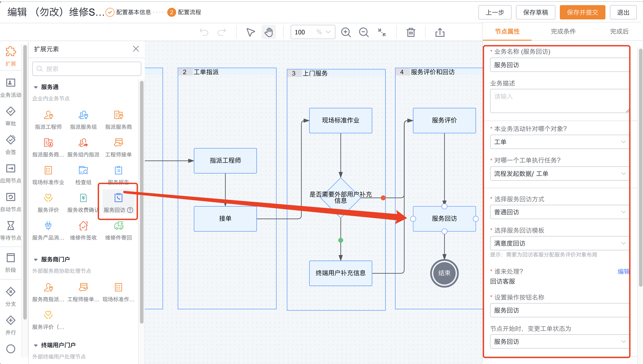Pick the 维修件寄回 truck element icon
The width and height of the screenshot is (643, 364).
(118, 226)
